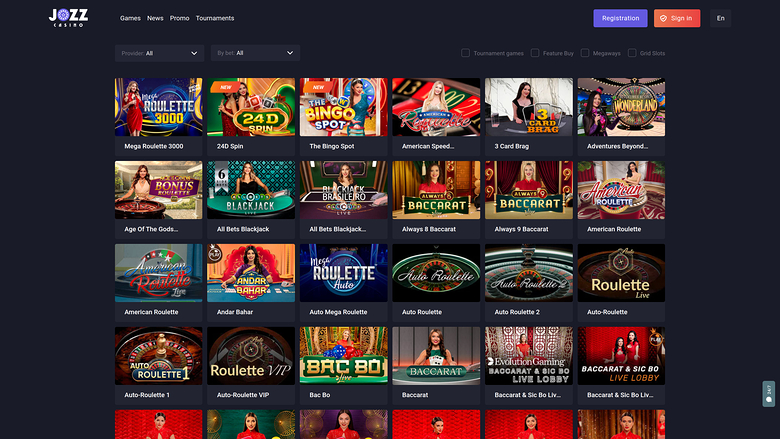Click the Always 8 Baccarat title
Image resolution: width=780 pixels, height=439 pixels.
coord(429,229)
